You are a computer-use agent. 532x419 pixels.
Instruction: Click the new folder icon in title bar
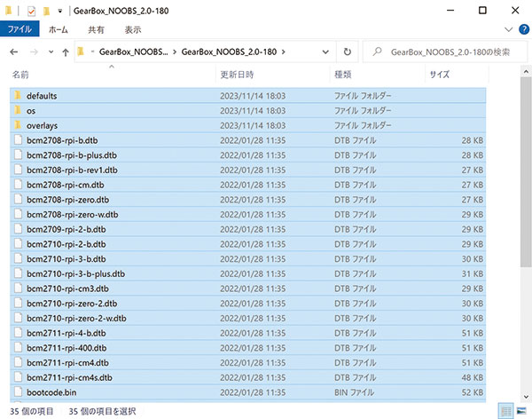tap(46, 11)
